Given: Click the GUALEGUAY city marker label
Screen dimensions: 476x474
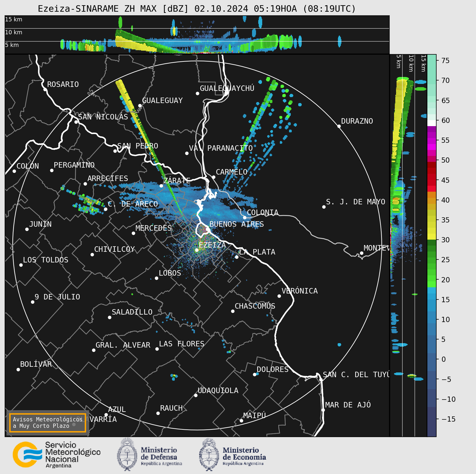Looking at the screenshot, I should tap(162, 101).
